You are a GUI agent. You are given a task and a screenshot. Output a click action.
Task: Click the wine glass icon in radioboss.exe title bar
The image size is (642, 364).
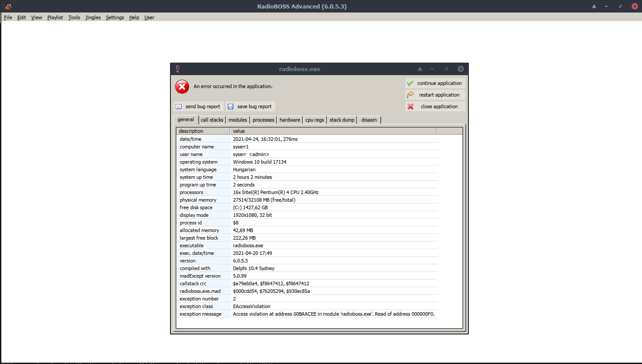pos(178,69)
